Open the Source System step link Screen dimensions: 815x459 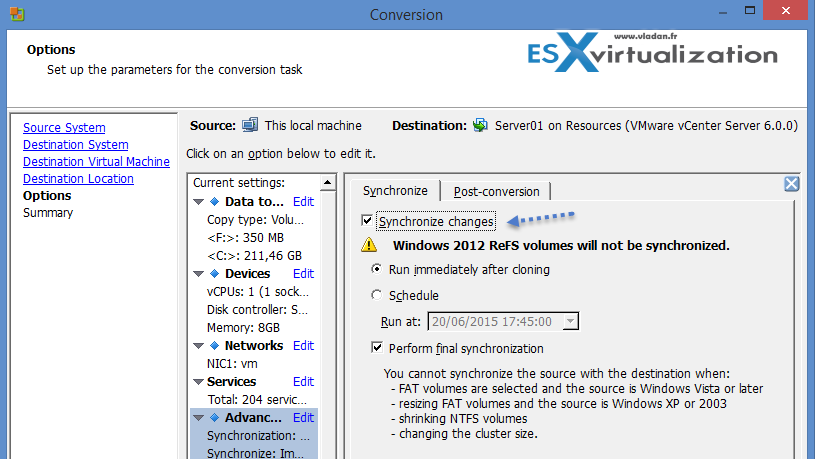pos(64,127)
